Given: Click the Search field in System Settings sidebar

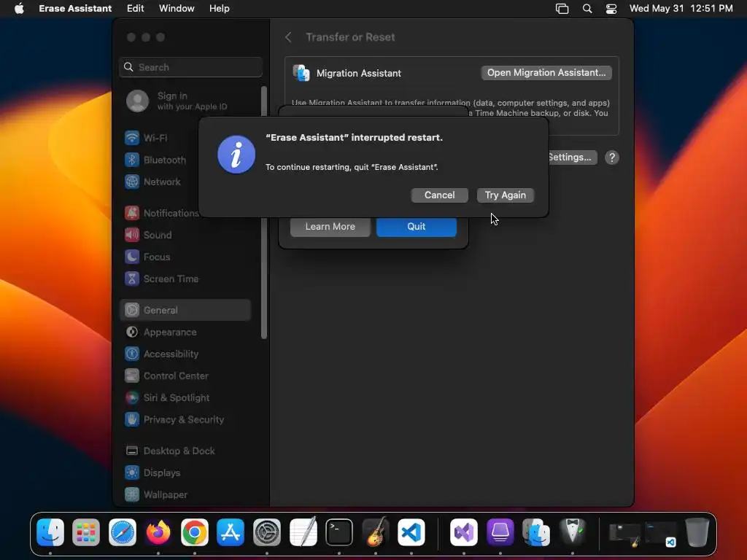Looking at the screenshot, I should click(x=190, y=67).
